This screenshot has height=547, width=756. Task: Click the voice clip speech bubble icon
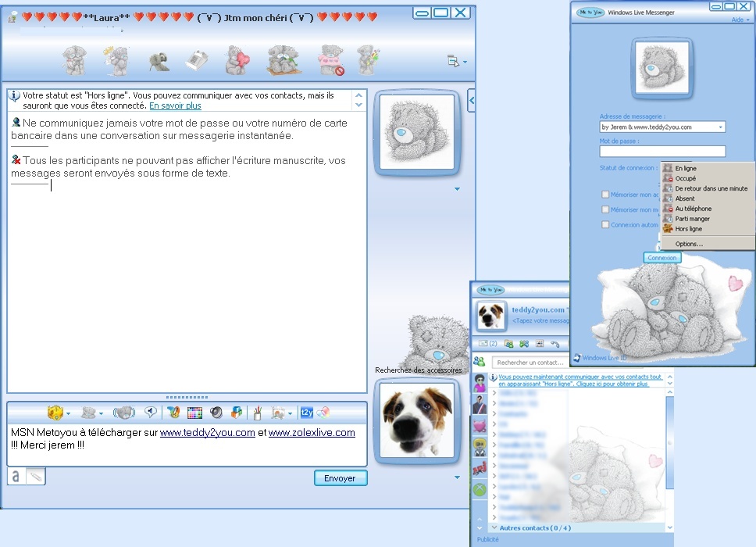click(151, 412)
